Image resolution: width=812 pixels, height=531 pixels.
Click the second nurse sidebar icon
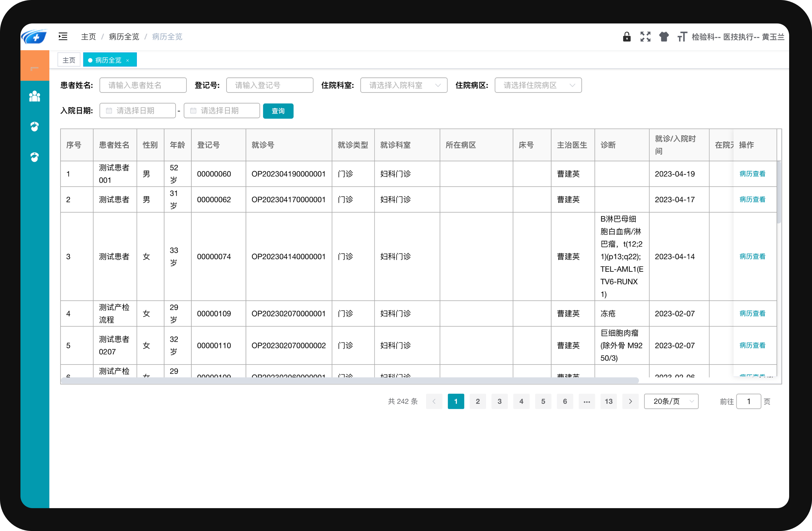coord(35,157)
